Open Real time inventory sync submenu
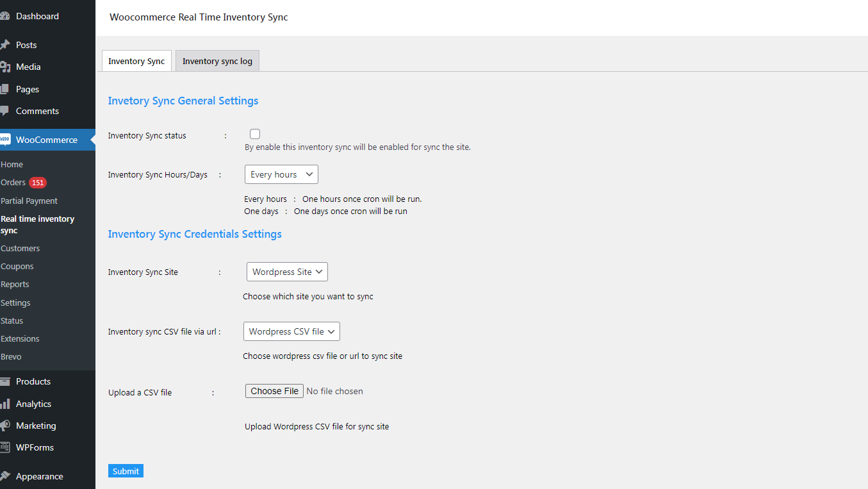The width and height of the screenshot is (868, 489). [38, 224]
